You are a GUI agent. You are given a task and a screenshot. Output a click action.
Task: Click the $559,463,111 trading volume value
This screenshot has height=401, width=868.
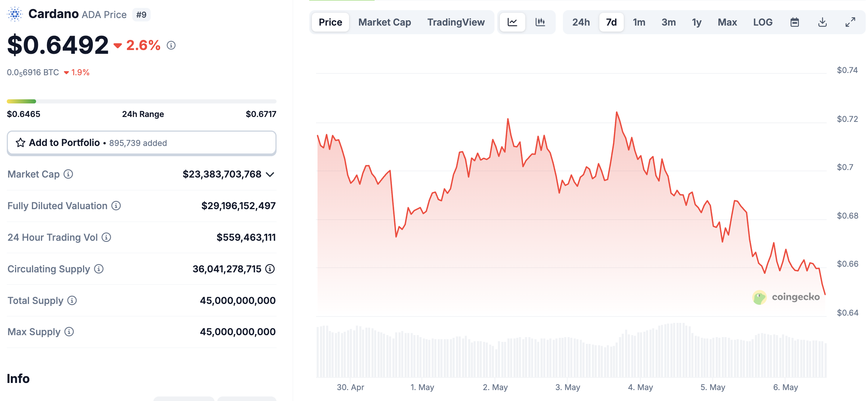pos(246,237)
